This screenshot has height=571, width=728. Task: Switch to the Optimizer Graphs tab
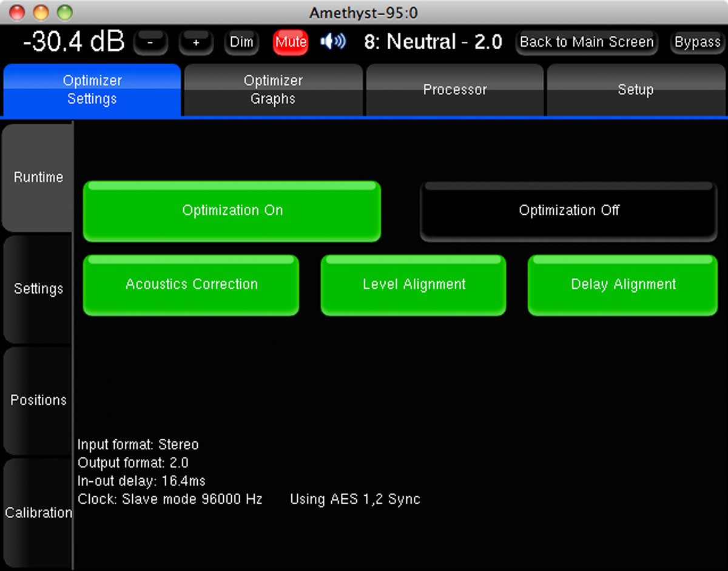[x=273, y=90]
